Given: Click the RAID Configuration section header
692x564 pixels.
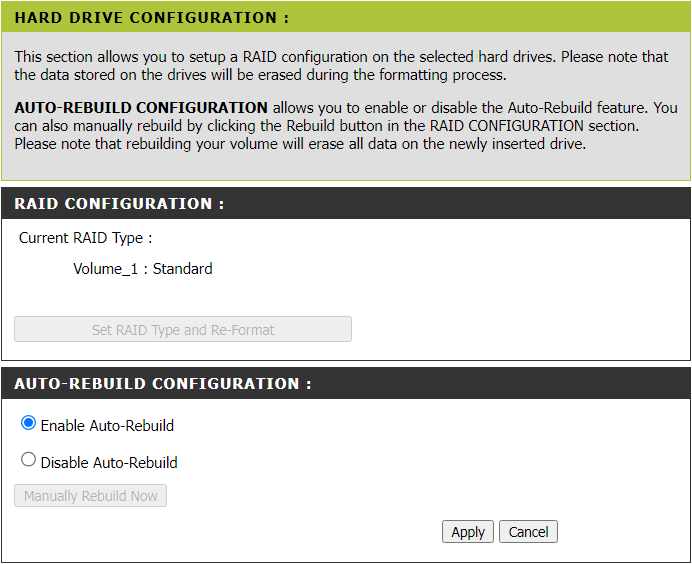Looking at the screenshot, I should [x=119, y=204].
